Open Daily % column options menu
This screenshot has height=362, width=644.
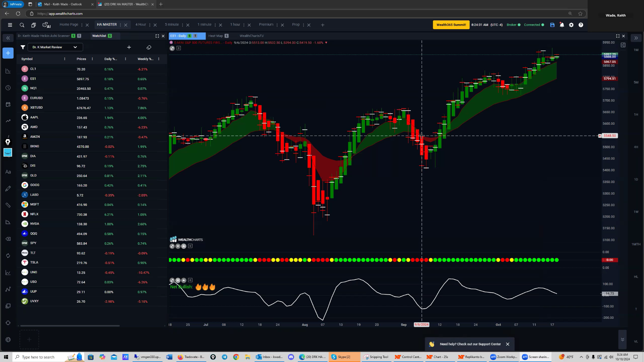[x=125, y=59]
